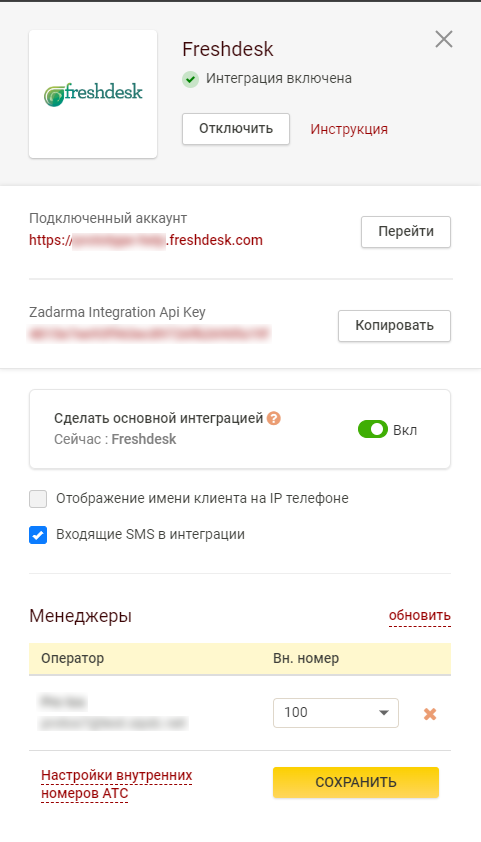
Task: Click the green integration enabled checkmark icon
Action: (190, 79)
